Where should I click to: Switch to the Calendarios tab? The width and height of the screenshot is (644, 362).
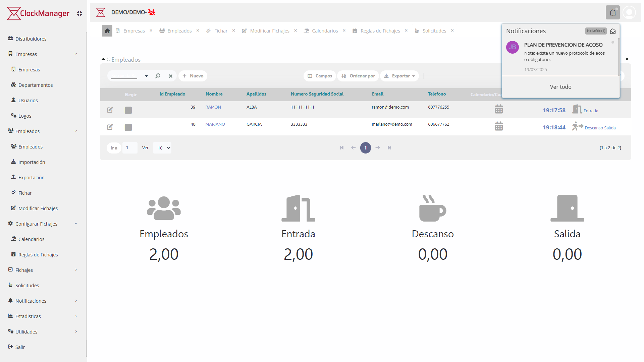(324, 31)
